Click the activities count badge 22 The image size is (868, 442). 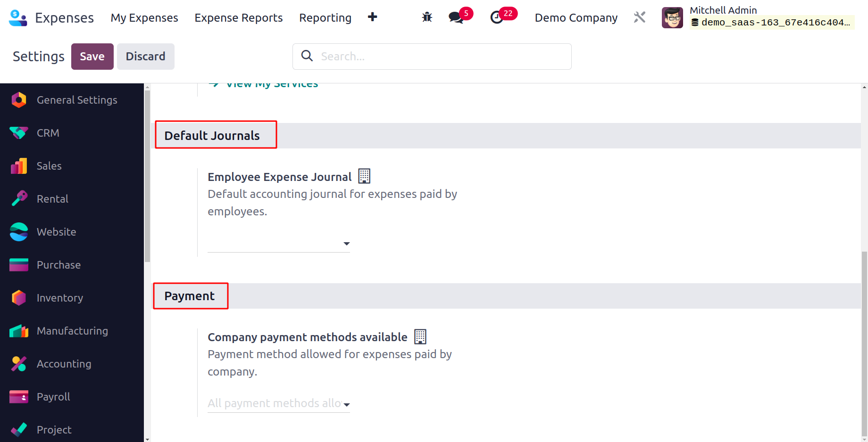pos(508,13)
